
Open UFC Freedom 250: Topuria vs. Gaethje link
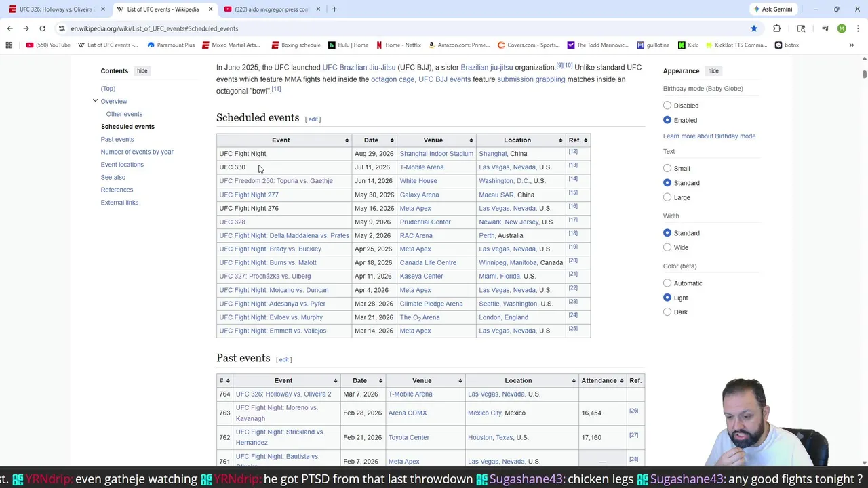tap(276, 181)
